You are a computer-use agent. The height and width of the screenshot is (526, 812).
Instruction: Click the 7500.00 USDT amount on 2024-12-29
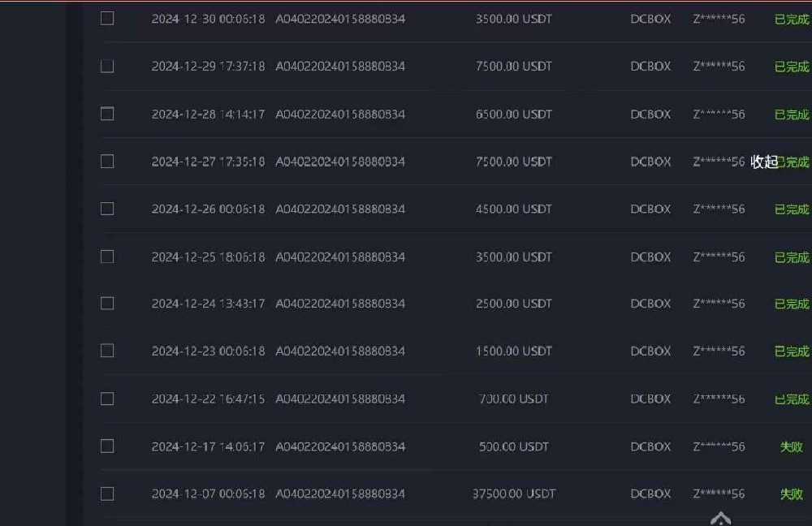(x=514, y=67)
